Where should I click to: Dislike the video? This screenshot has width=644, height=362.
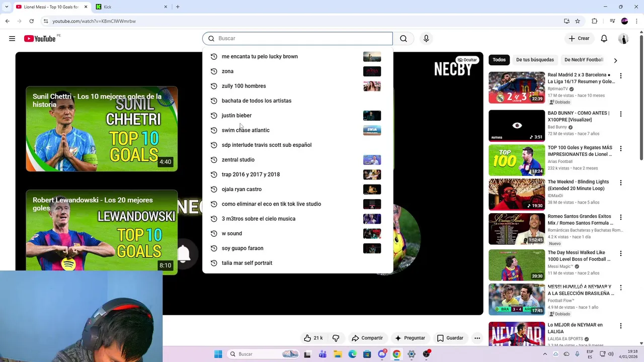point(336,338)
